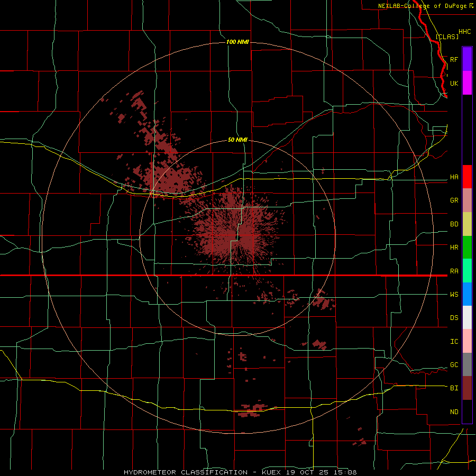Click the ND legend label text
476x476 pixels.
454,412
